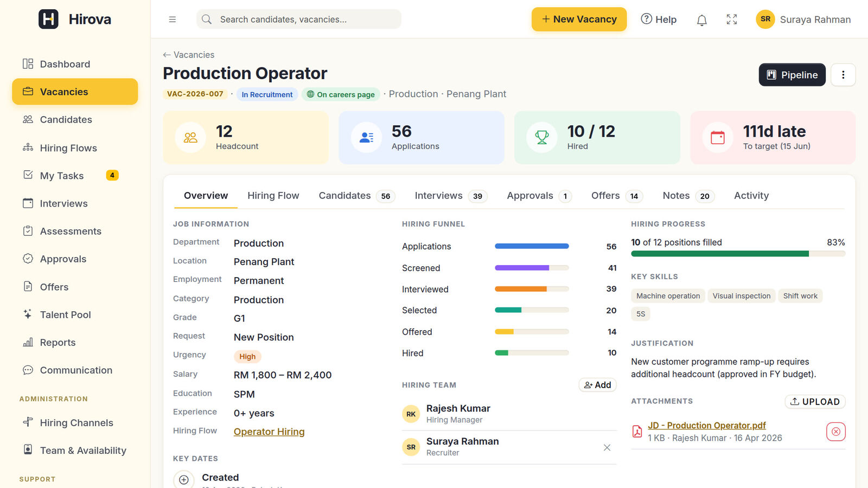Click the Hirova logo icon
868x488 pixels.
[x=48, y=19]
